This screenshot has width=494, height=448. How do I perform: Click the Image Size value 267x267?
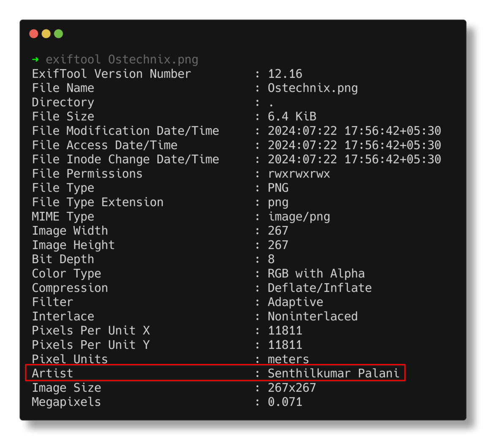click(292, 388)
